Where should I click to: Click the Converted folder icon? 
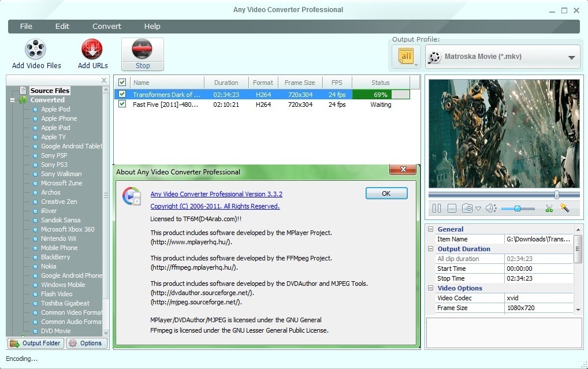pos(23,100)
